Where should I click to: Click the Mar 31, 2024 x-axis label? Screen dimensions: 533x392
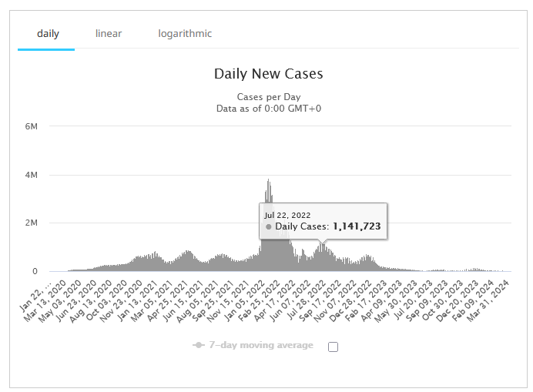click(488, 300)
